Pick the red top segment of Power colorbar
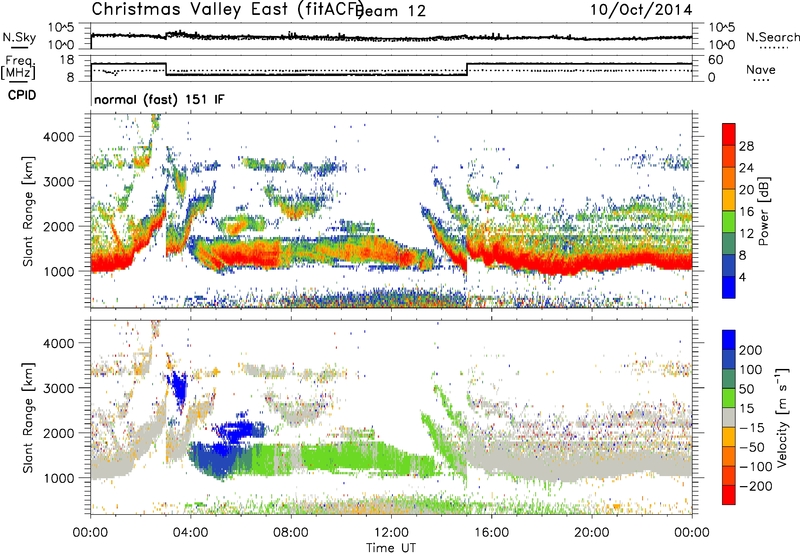This screenshot has width=800, height=554. (729, 134)
